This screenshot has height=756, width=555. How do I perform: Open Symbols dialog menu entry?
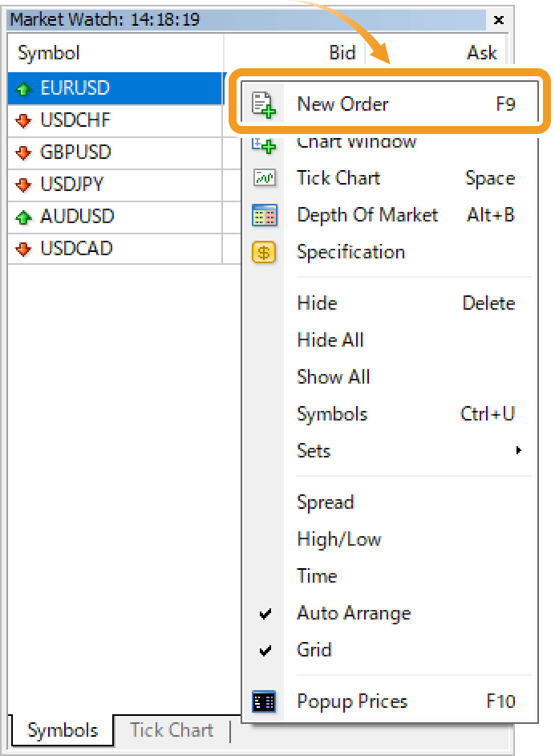(x=389, y=413)
